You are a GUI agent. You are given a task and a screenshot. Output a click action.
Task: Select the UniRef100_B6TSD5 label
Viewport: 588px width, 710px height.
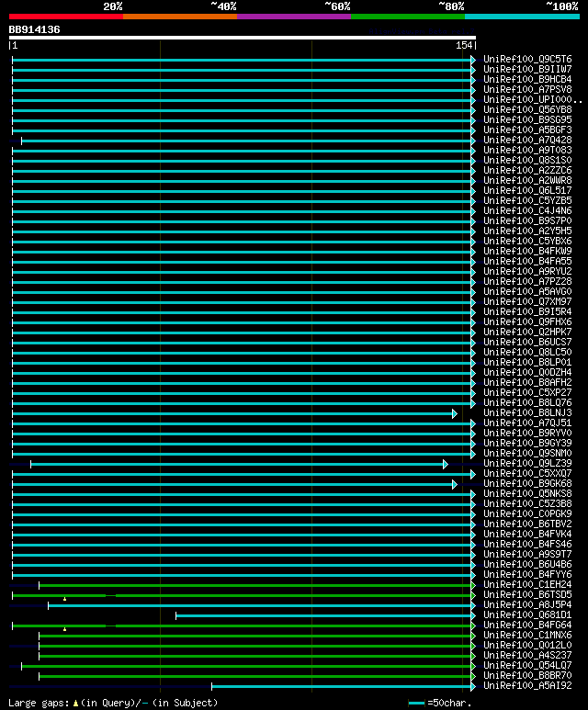(x=527, y=594)
